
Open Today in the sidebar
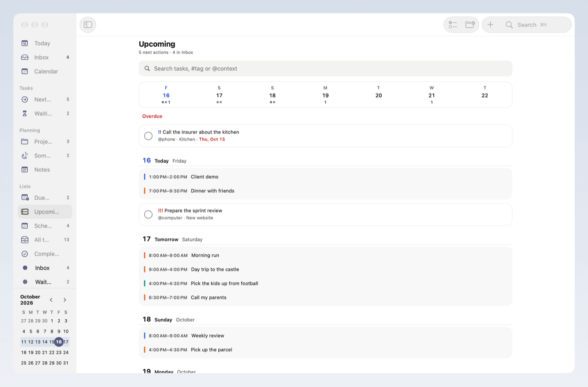pos(45,43)
